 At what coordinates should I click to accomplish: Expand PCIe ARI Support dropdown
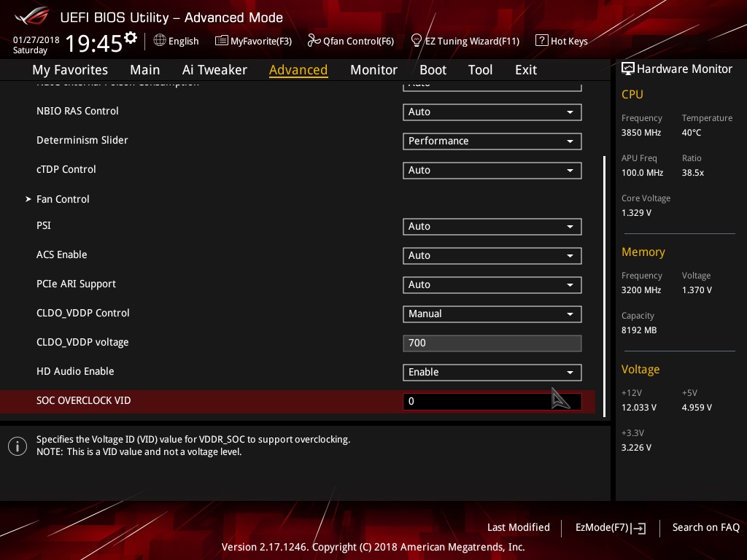pyautogui.click(x=492, y=285)
